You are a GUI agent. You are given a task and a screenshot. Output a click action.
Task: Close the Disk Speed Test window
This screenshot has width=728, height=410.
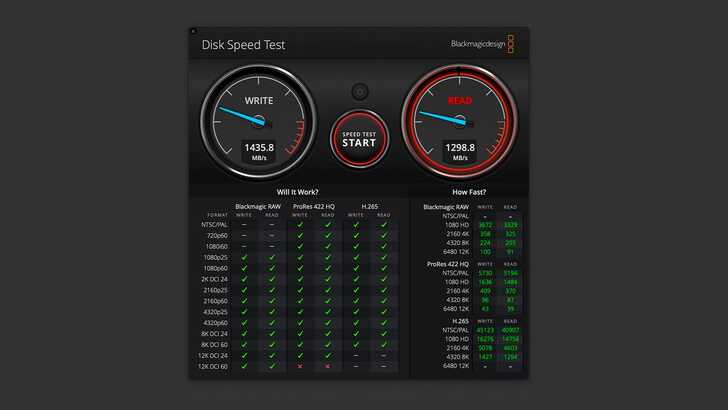pyautogui.click(x=194, y=31)
